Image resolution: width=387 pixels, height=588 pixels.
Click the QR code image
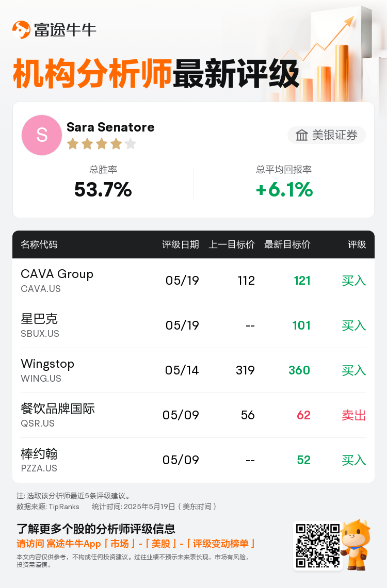click(318, 546)
